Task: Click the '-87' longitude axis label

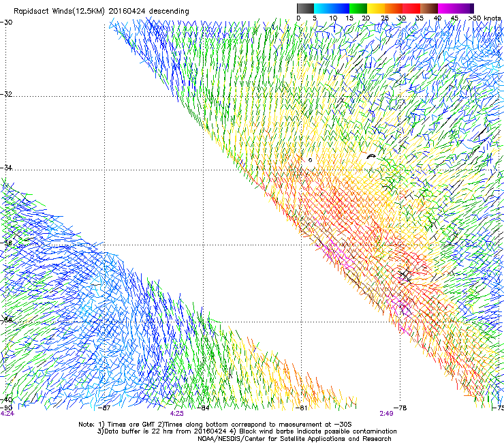Action: [x=104, y=408]
